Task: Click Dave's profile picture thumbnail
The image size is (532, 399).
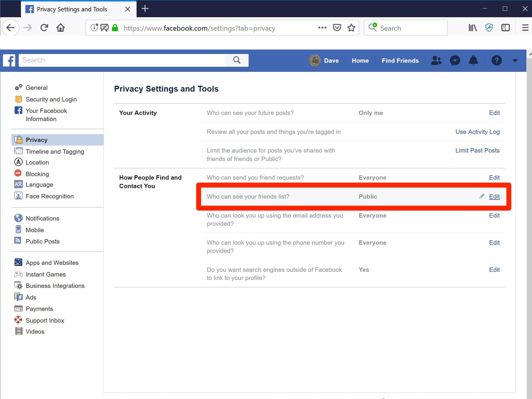Action: [x=315, y=60]
